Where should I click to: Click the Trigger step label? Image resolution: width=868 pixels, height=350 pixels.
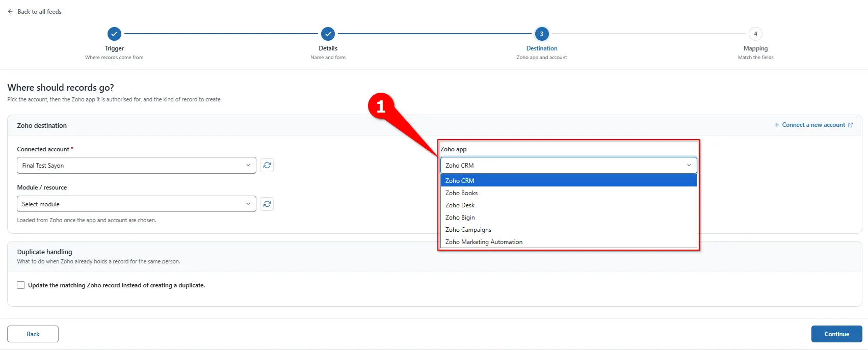tap(114, 48)
